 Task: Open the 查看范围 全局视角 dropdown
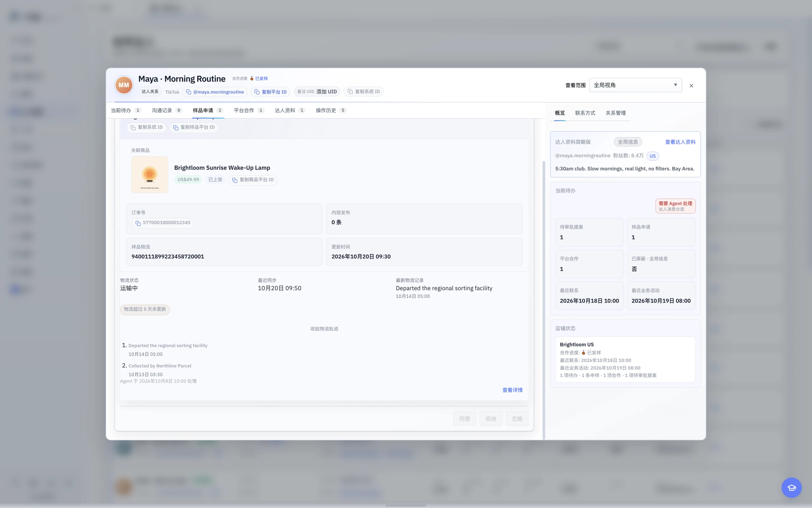click(635, 85)
